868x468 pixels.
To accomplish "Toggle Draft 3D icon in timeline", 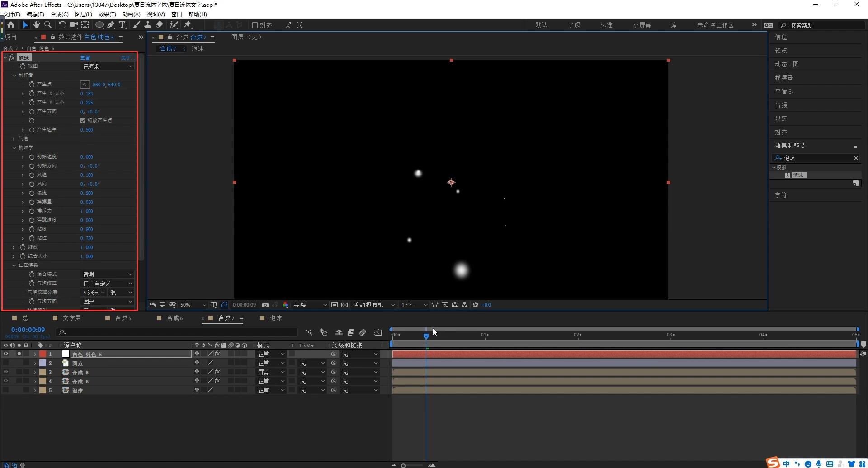I will pos(324,332).
